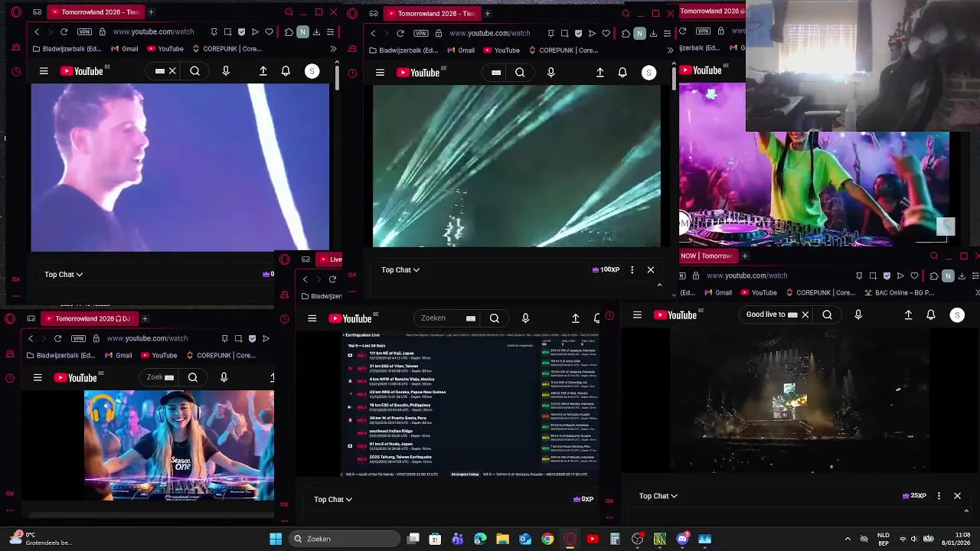Toggle VPN badge in bottom-left address bar

[78, 338]
